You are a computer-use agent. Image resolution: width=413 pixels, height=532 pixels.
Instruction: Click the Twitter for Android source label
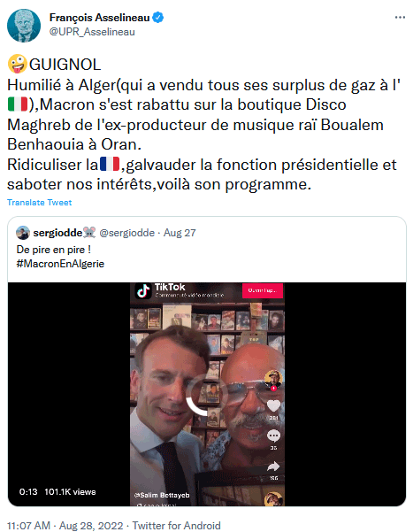coord(176,526)
